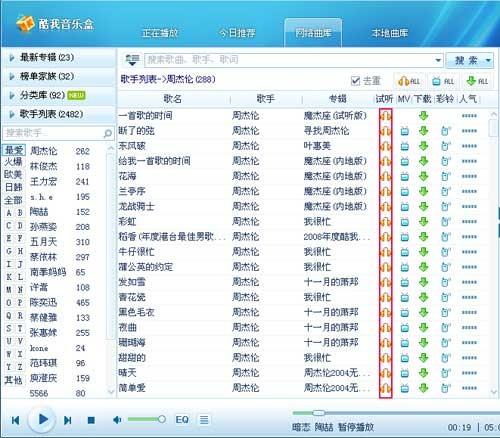The width and height of the screenshot is (500, 438).
Task: Open the MV icon for 断了的弦
Action: coord(405,131)
